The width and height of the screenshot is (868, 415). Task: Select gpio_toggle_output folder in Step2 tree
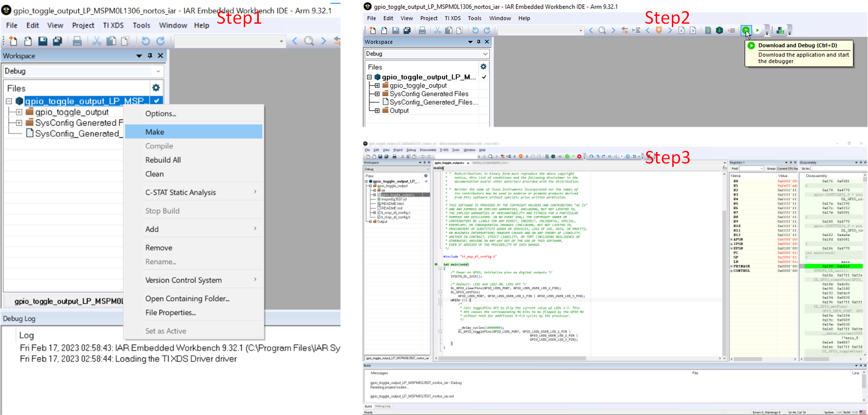418,85
